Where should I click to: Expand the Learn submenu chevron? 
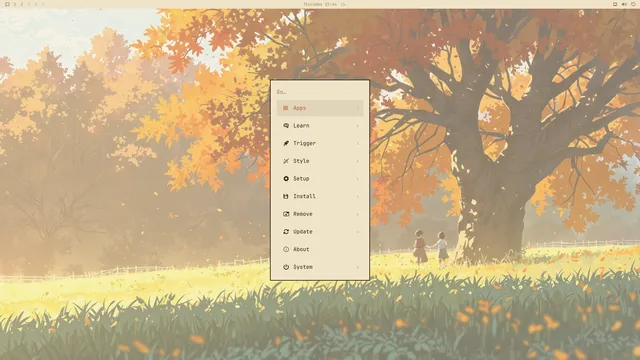[358, 126]
